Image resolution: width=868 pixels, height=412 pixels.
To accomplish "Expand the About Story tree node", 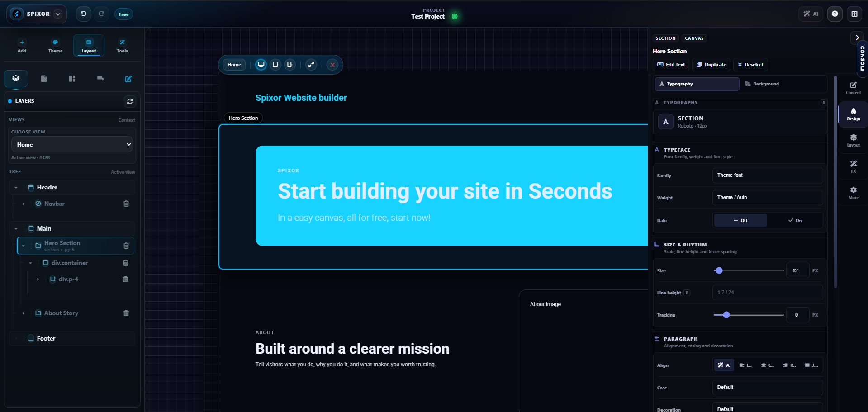I will tap(24, 313).
